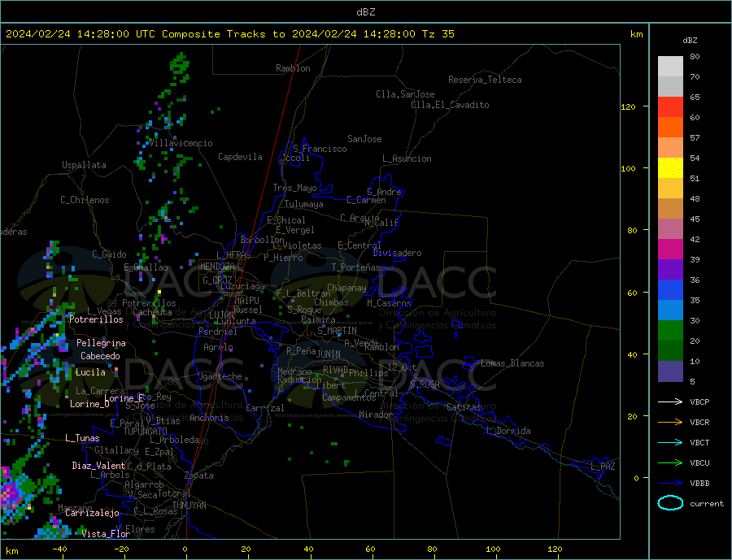The image size is (732, 560).
Task: Click the L_Tunas label
Action: 82,438
